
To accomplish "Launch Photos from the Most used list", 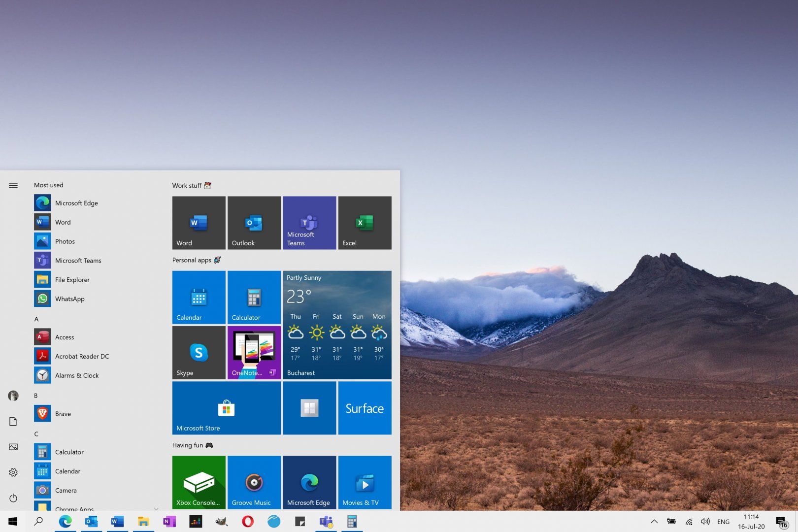I will pyautogui.click(x=96, y=241).
